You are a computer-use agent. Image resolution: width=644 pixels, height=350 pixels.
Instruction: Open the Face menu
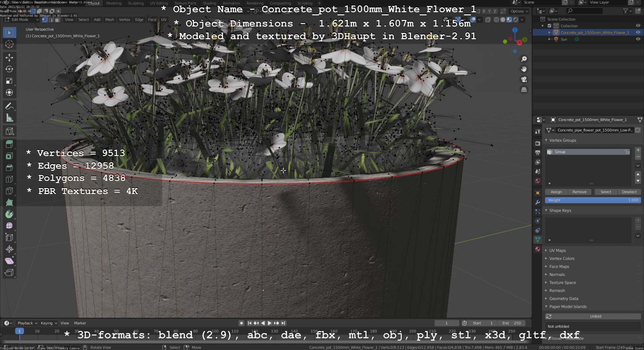click(x=152, y=20)
